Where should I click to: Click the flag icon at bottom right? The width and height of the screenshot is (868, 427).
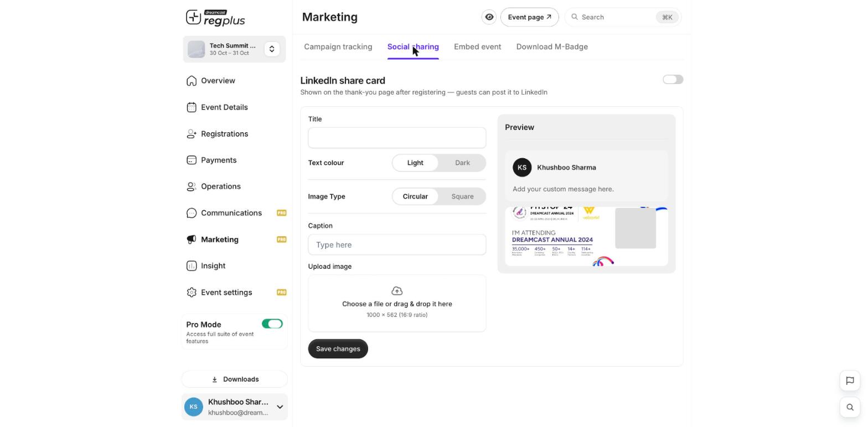[x=850, y=381]
